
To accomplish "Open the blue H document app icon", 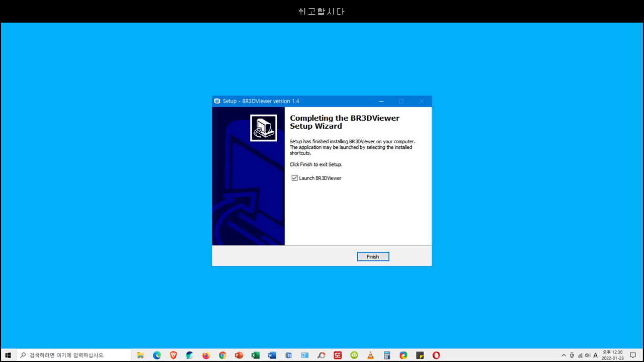I will 288,355.
